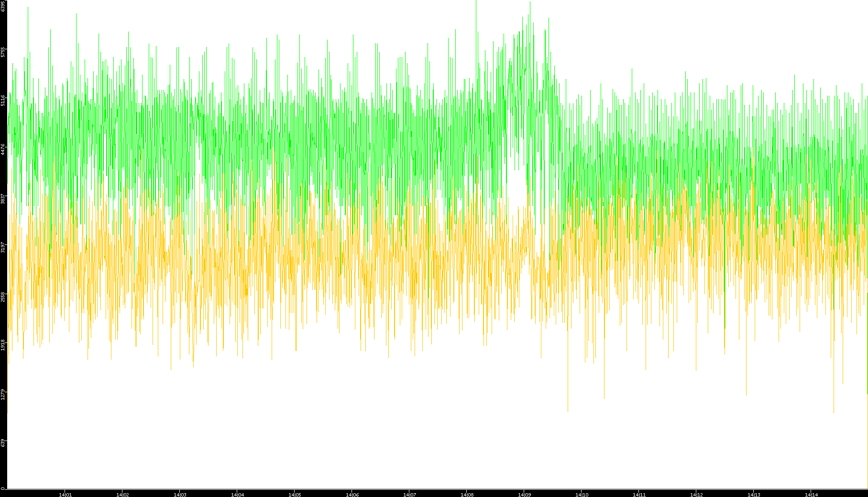Click the 14:04 time axis label
This screenshot has width=868, height=497.
pos(237,495)
